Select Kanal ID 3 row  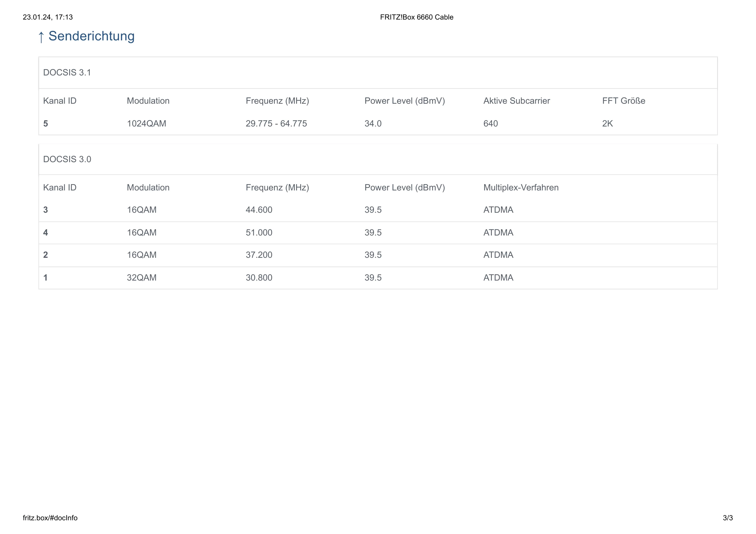tap(46, 210)
